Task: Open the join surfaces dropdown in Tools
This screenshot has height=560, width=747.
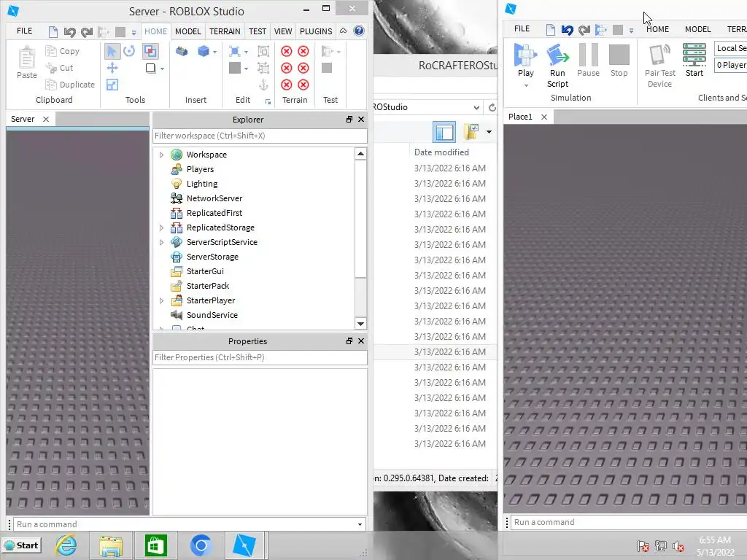Action: click(x=163, y=69)
